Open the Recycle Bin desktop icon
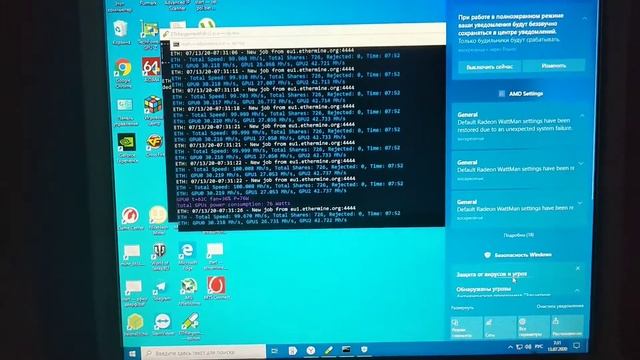The height and width of the screenshot is (360, 640). tap(121, 32)
